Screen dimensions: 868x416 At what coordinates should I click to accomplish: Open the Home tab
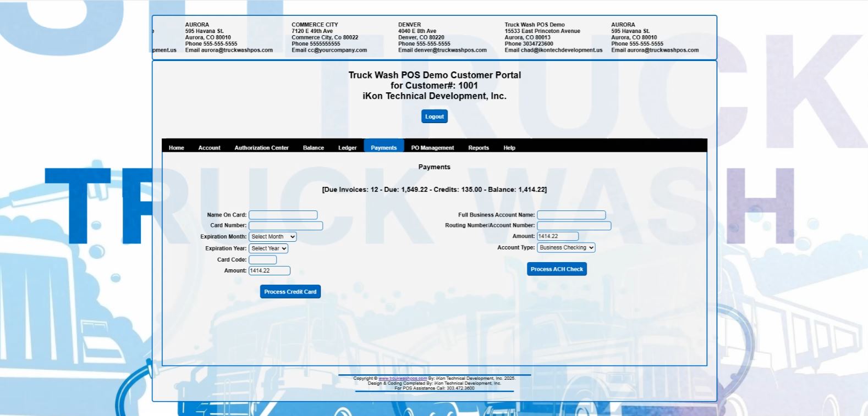coord(177,148)
